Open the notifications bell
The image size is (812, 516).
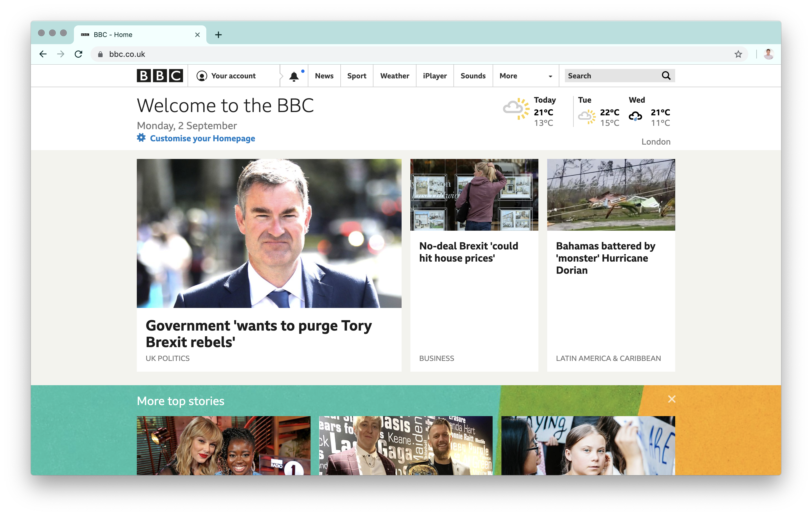tap(294, 76)
